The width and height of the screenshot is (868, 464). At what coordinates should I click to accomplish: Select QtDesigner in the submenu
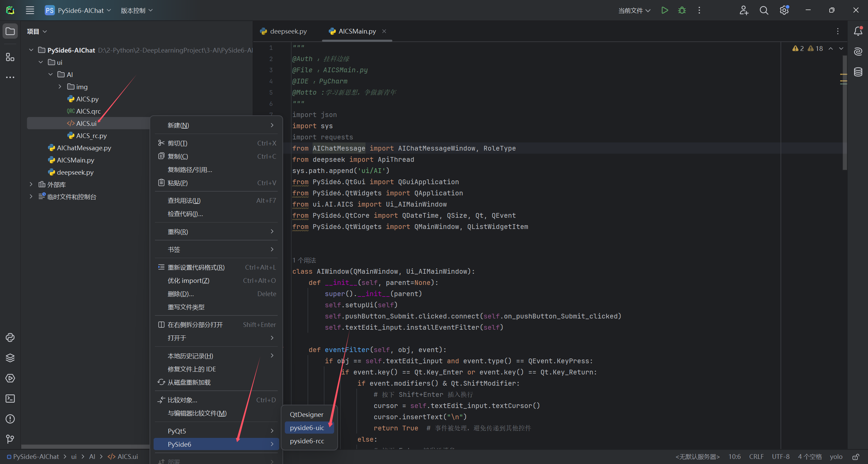pyautogui.click(x=309, y=414)
